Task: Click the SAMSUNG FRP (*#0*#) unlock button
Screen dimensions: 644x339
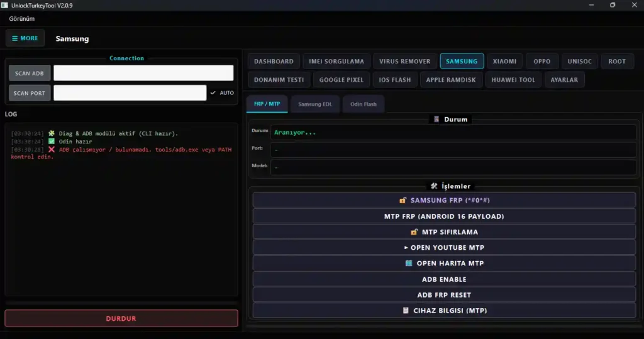Action: click(444, 200)
